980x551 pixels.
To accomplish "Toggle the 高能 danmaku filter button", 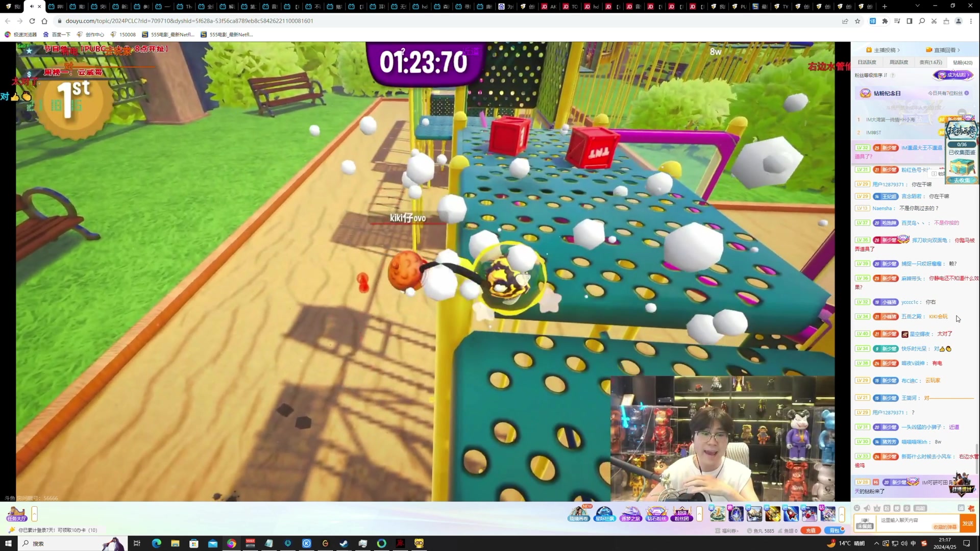I will 920,508.
